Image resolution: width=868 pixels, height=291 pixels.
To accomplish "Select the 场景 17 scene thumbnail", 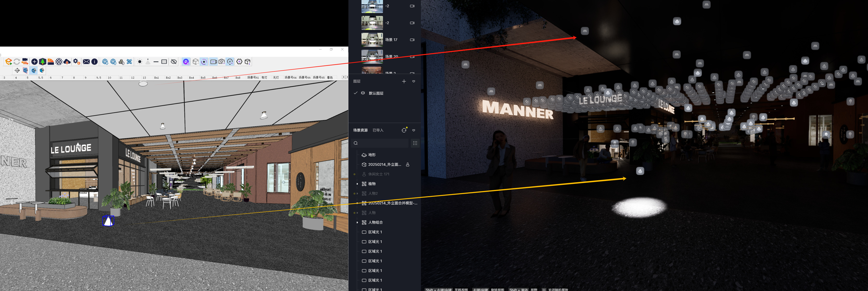I will (x=372, y=40).
